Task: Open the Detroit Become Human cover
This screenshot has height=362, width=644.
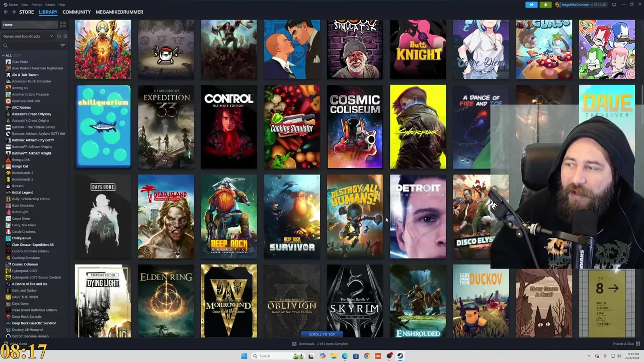Action: (418, 217)
